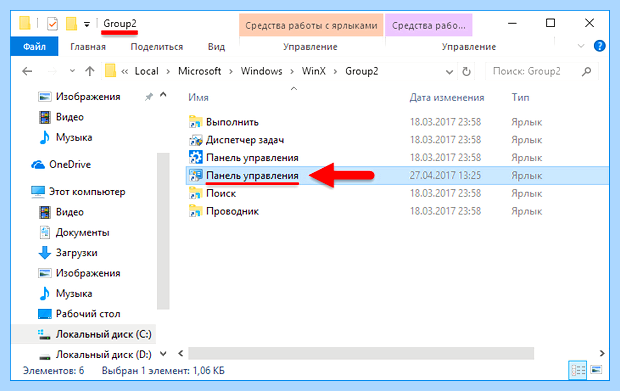Go back with the left arrow

[x=27, y=71]
